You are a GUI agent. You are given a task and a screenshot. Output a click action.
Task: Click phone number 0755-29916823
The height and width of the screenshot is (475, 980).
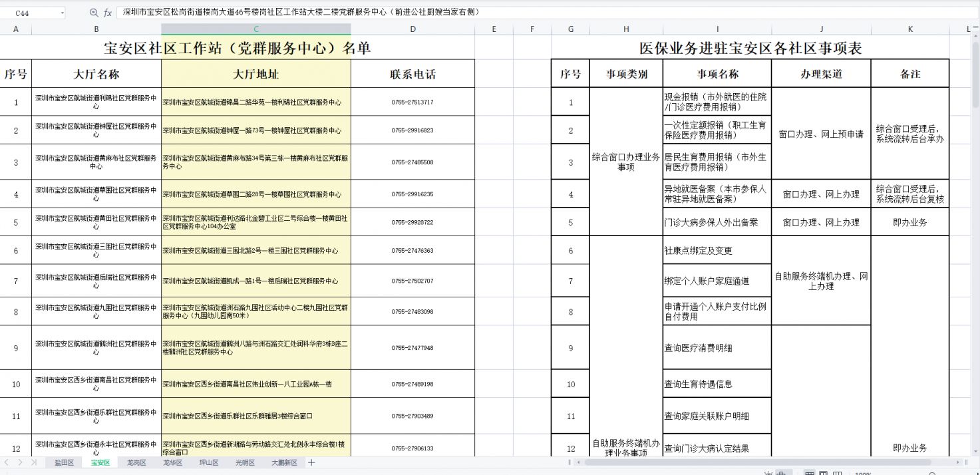413,130
